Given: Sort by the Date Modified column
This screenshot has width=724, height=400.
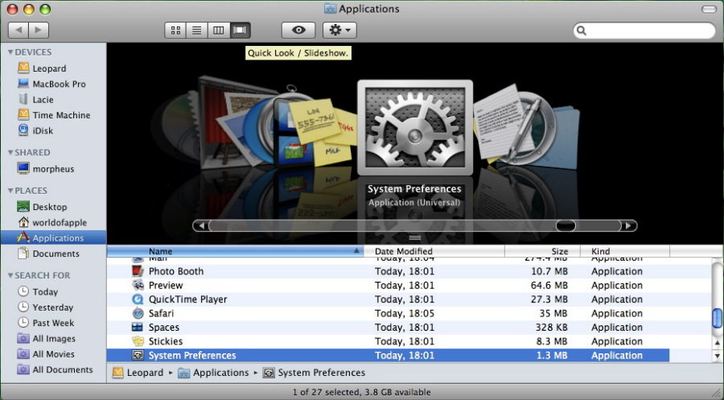Looking at the screenshot, I should tap(434, 251).
